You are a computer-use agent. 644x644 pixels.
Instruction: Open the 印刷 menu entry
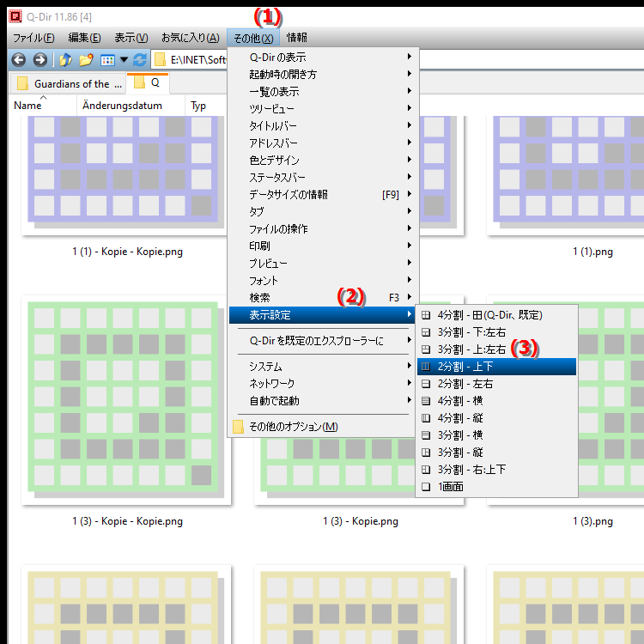pos(324,246)
